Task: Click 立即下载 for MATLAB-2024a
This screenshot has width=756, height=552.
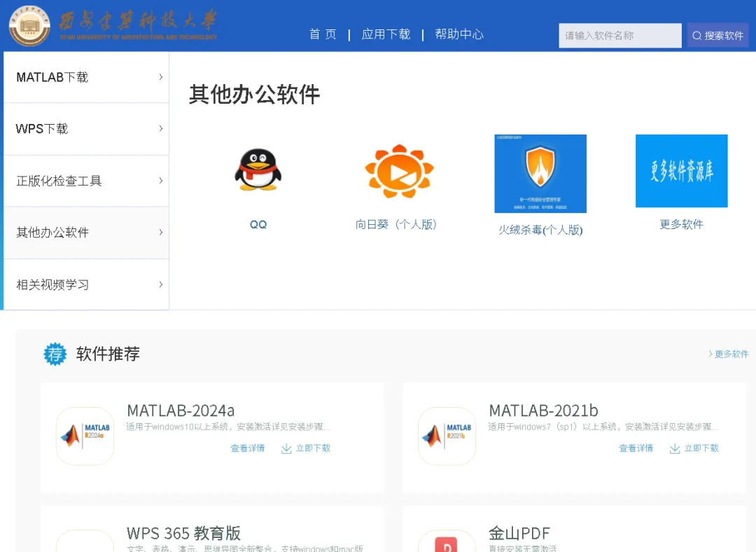Action: (x=313, y=448)
